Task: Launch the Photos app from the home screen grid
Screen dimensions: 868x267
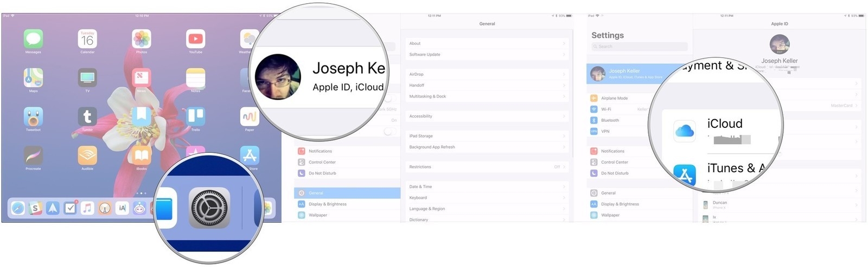Action: (142, 39)
